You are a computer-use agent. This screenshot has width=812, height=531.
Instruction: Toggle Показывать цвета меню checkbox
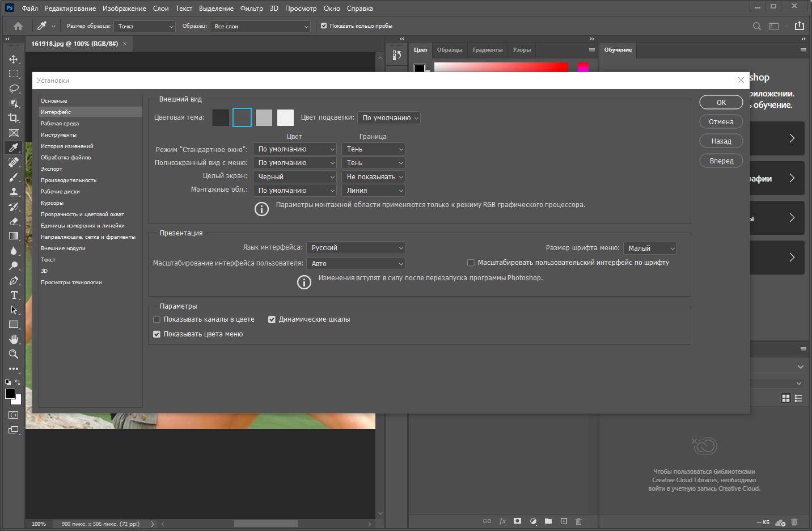(x=157, y=334)
